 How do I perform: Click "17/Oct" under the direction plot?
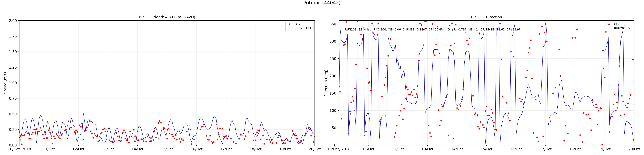[x=545, y=149]
